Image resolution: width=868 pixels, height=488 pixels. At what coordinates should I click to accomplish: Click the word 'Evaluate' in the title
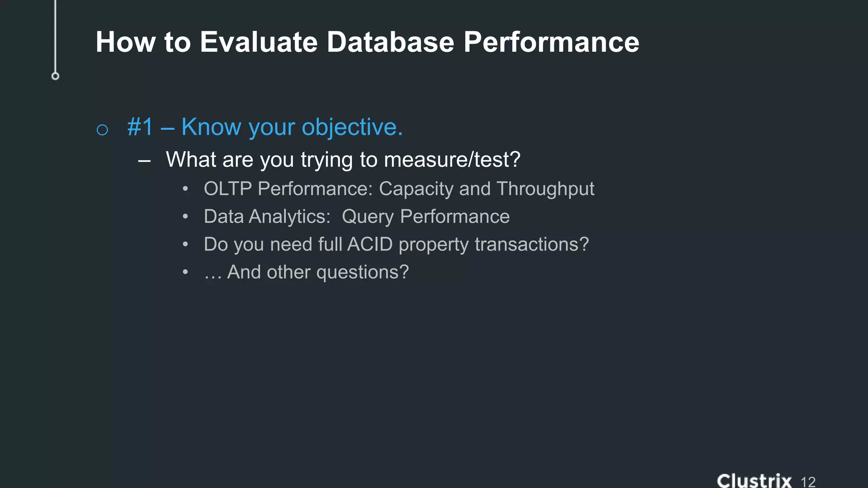[259, 42]
